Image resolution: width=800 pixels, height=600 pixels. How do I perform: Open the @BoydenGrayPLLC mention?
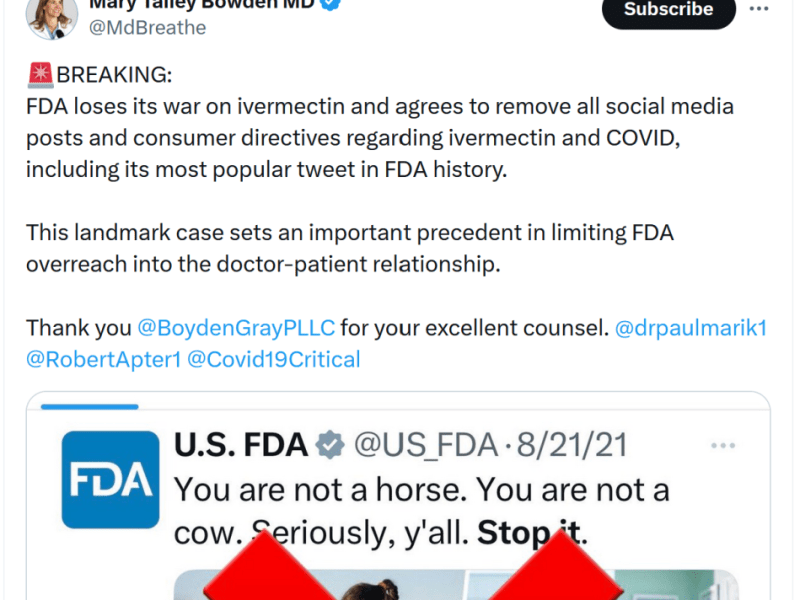click(x=235, y=327)
